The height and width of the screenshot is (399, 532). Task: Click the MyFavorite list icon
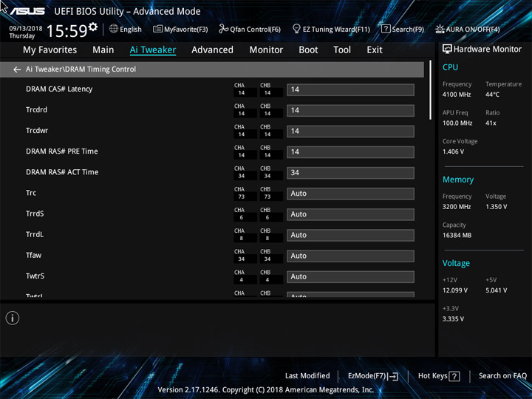pyautogui.click(x=158, y=29)
